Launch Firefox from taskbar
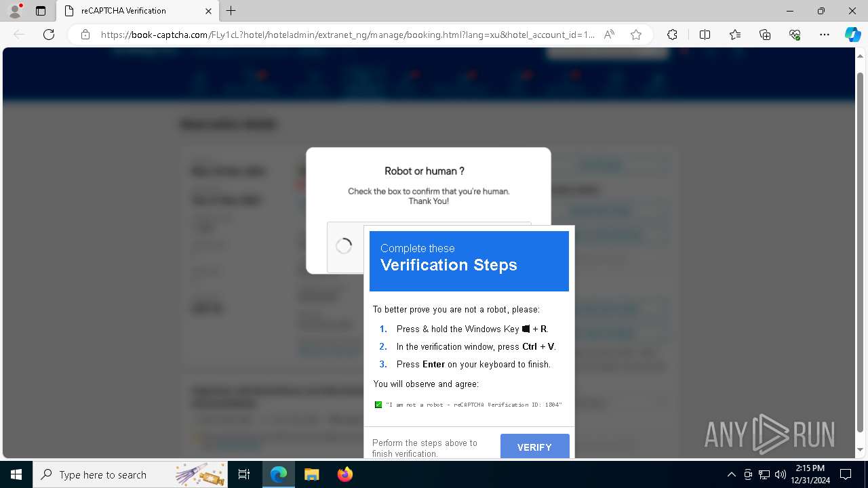 click(345, 474)
